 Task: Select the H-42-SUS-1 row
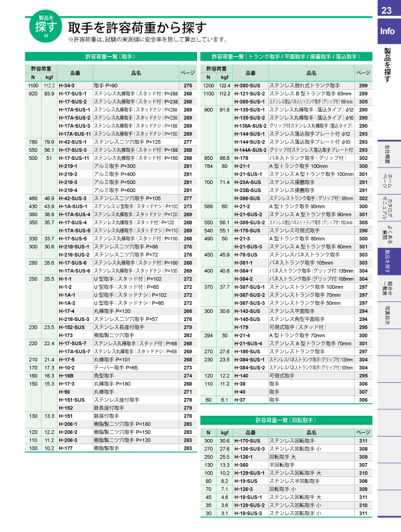71,143
